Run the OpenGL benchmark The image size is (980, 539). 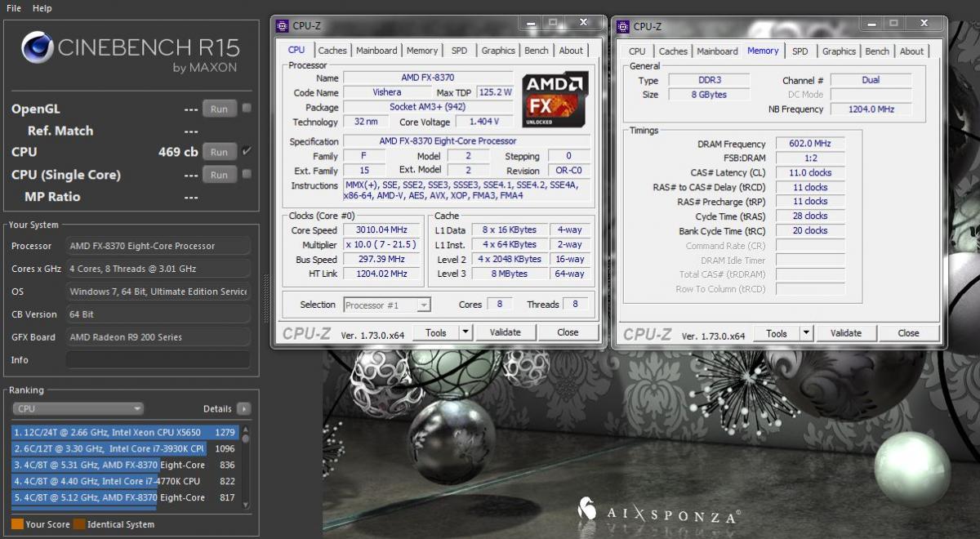tap(219, 109)
